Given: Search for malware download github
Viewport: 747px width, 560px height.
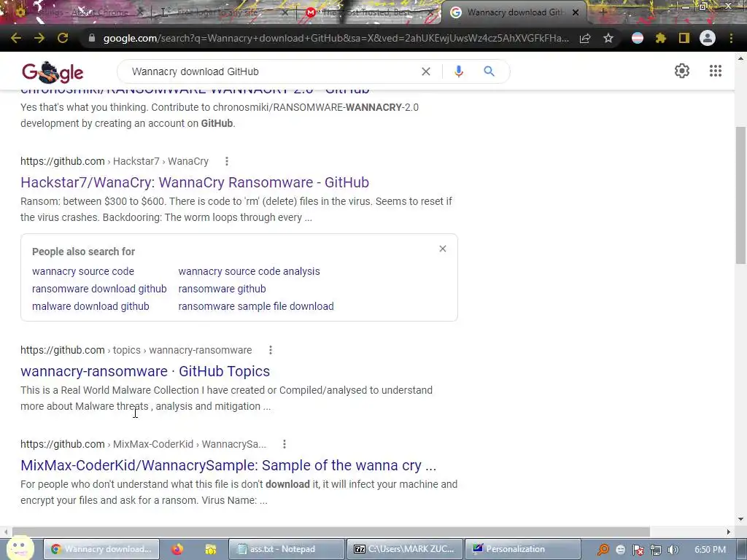Looking at the screenshot, I should click(90, 307).
